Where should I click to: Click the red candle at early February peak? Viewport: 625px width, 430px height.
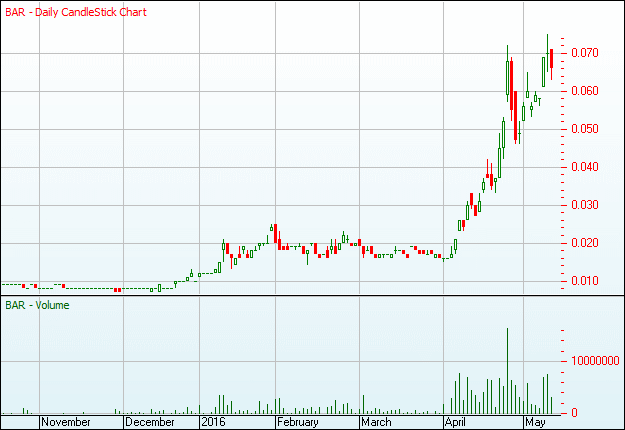pyautogui.click(x=275, y=234)
